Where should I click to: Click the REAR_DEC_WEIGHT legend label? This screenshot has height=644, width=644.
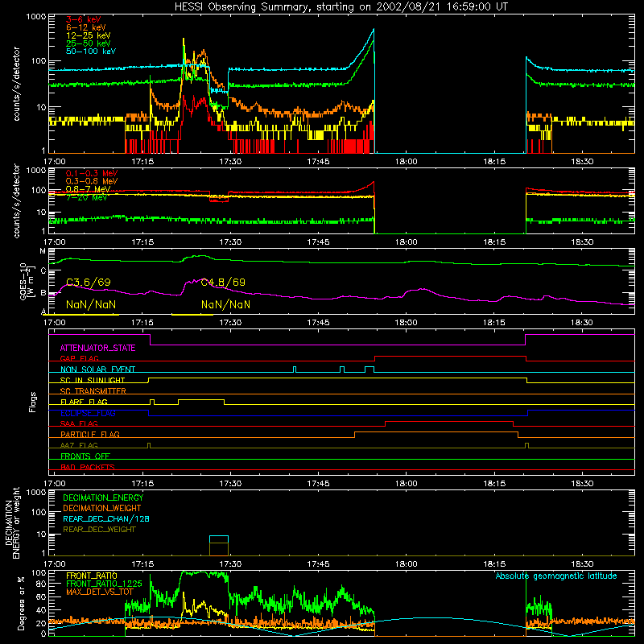(99, 530)
